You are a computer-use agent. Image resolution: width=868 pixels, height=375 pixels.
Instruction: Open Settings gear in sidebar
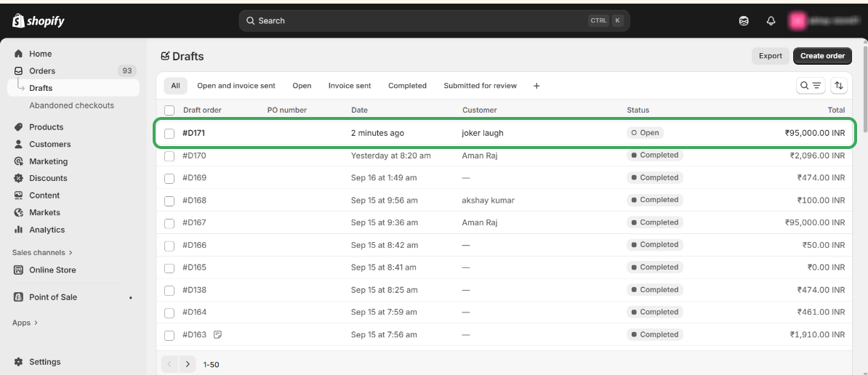pyautogui.click(x=19, y=362)
